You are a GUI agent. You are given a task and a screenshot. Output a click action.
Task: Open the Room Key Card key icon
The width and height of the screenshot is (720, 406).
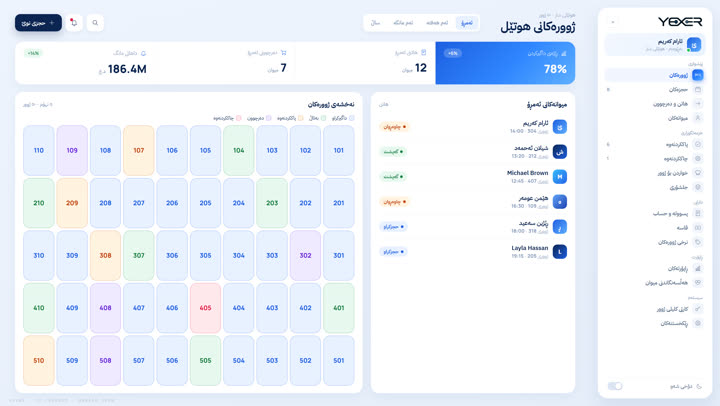coord(698,309)
